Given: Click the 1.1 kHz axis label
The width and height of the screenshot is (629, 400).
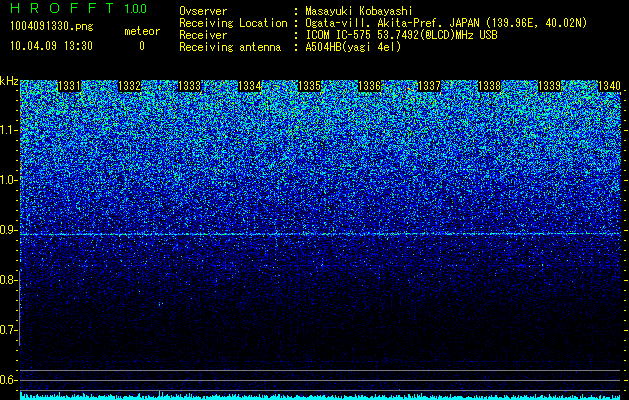Looking at the screenshot, I should point(7,130).
